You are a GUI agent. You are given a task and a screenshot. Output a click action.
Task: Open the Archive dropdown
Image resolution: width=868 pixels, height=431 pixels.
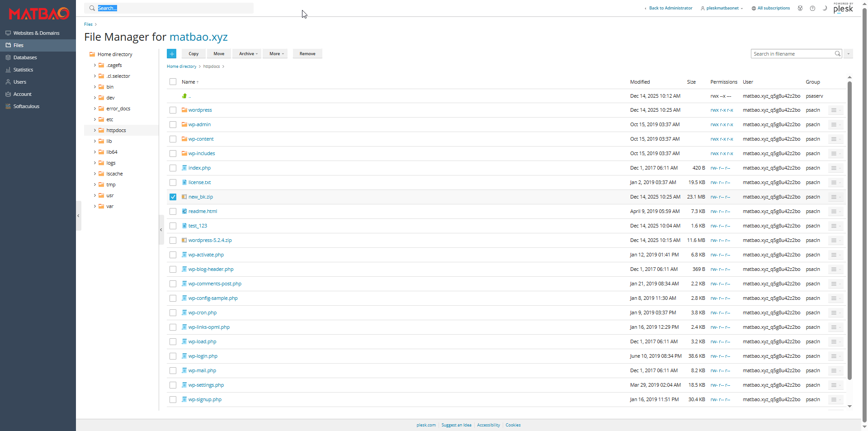click(x=248, y=54)
